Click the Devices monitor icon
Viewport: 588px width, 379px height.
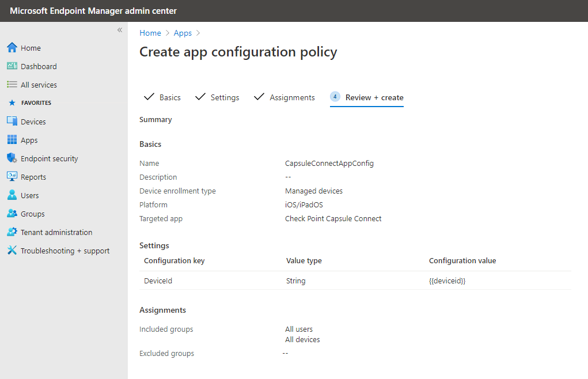click(x=12, y=121)
